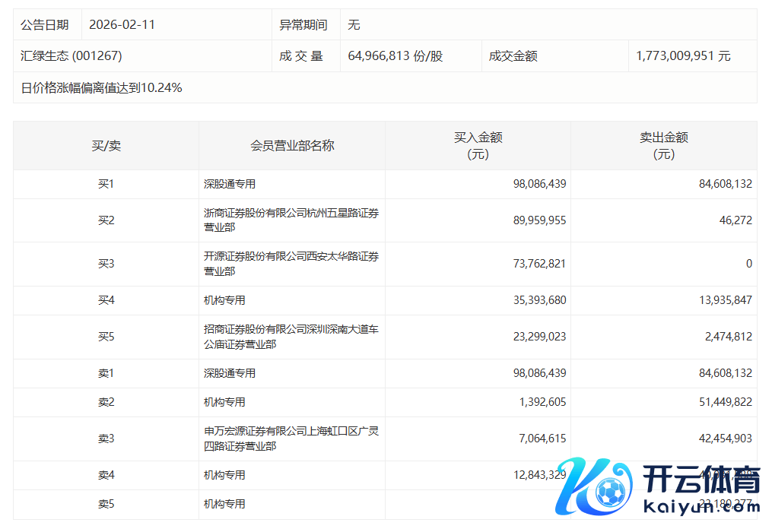Select the turnover amount 1,773,009,951 元

pyautogui.click(x=683, y=56)
